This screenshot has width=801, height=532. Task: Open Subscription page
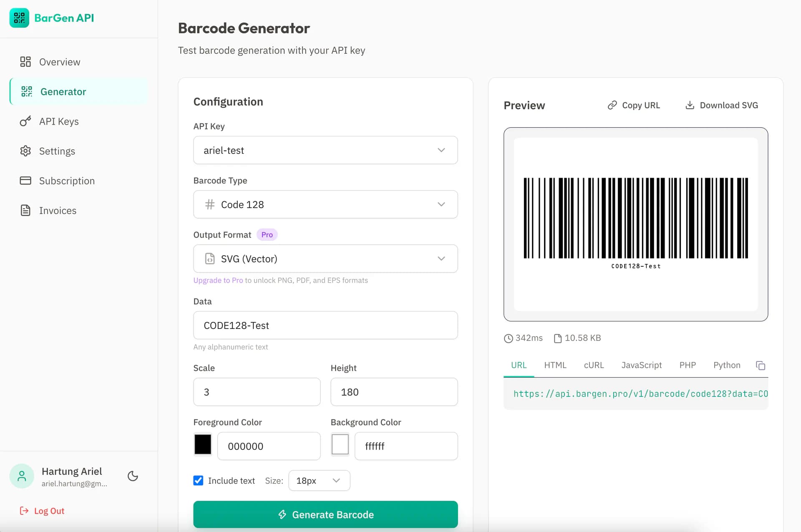pyautogui.click(x=79, y=181)
